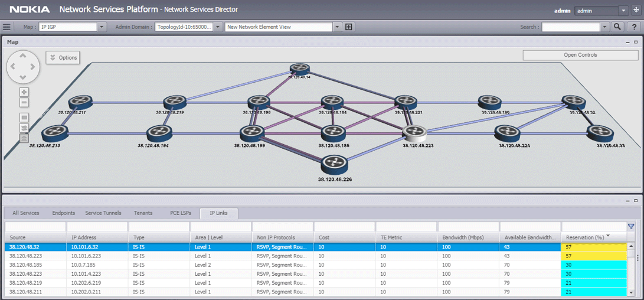Click in the Search input field
Screen dimensions: 644x300
pos(570,27)
